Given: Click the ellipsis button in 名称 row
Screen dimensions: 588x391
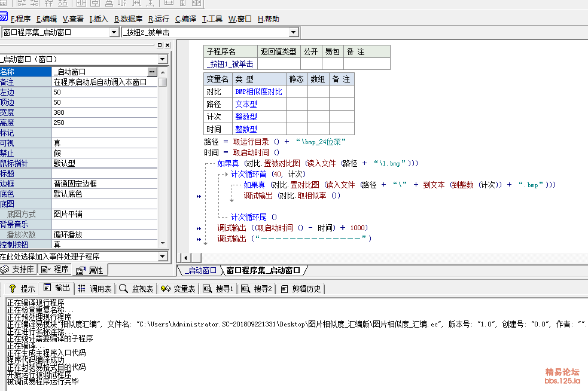Looking at the screenshot, I should point(152,72).
